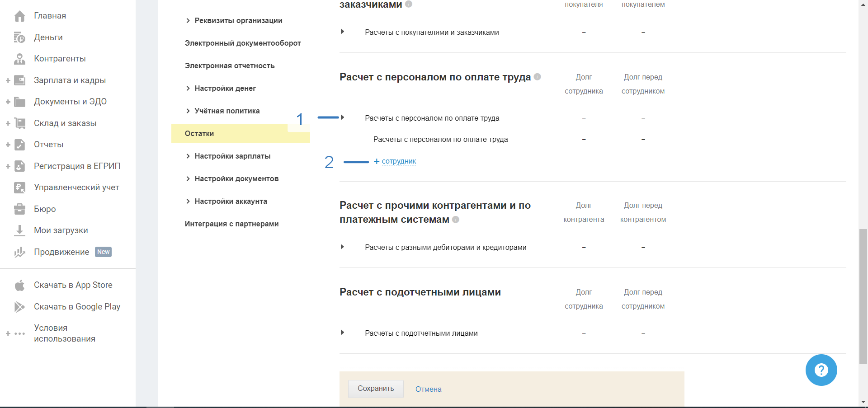Click info icon beside платежным системам heading

coord(456,220)
